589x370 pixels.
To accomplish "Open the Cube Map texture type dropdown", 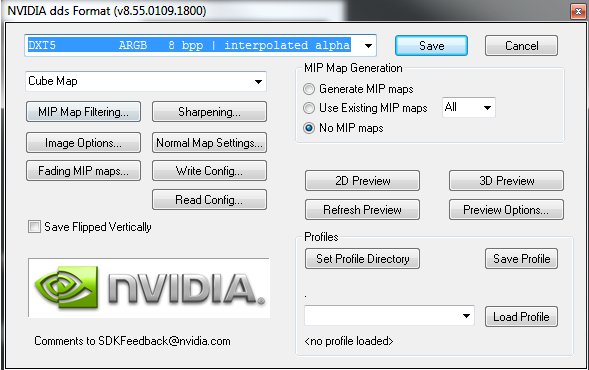I will 146,81.
